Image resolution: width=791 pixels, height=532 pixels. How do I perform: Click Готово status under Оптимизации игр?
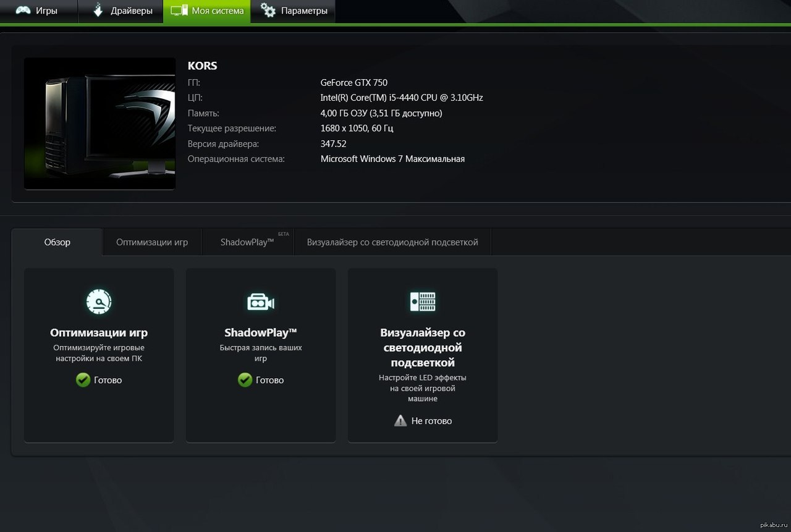coord(108,380)
